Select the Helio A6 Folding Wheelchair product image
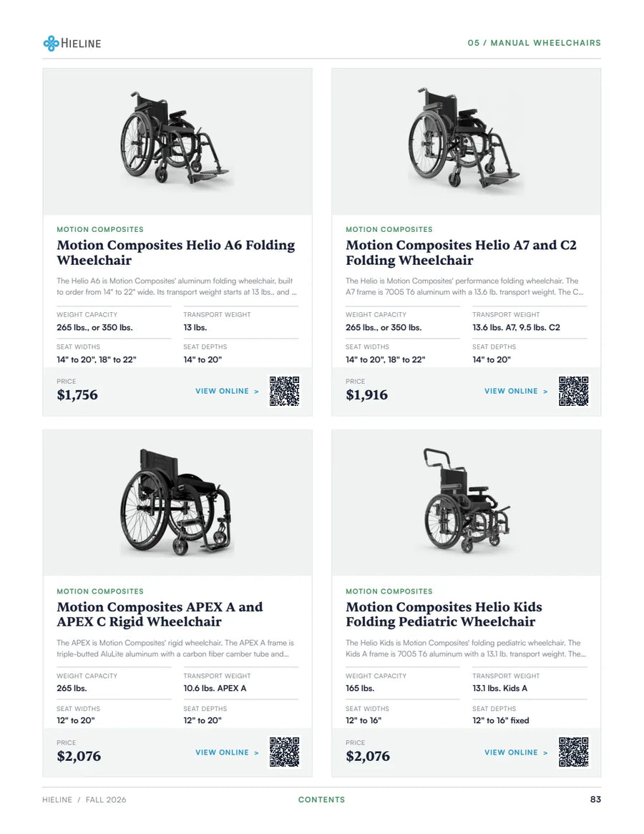Image resolution: width=644 pixels, height=834 pixels. [x=177, y=142]
